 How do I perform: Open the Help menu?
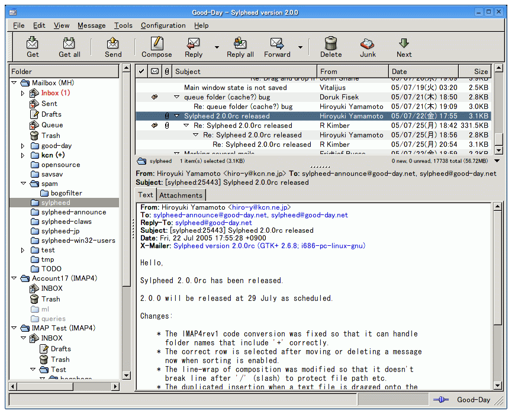[201, 25]
